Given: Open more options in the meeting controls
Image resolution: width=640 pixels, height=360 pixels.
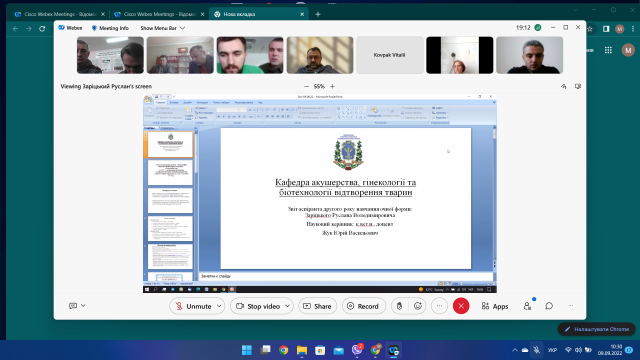Looking at the screenshot, I should click(439, 306).
